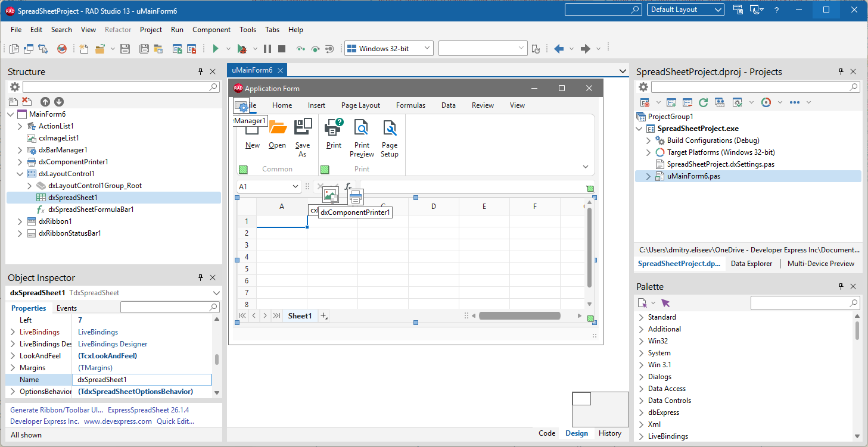Select SpreadSheetProject.dxSettings.pas file
Image resolution: width=868 pixels, height=447 pixels.
[720, 164]
